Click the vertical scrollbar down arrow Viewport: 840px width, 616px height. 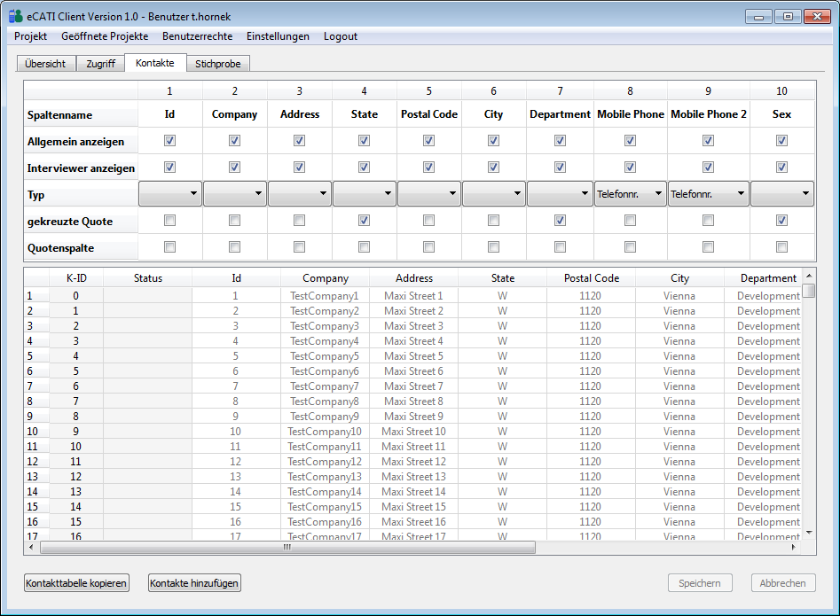tap(808, 532)
